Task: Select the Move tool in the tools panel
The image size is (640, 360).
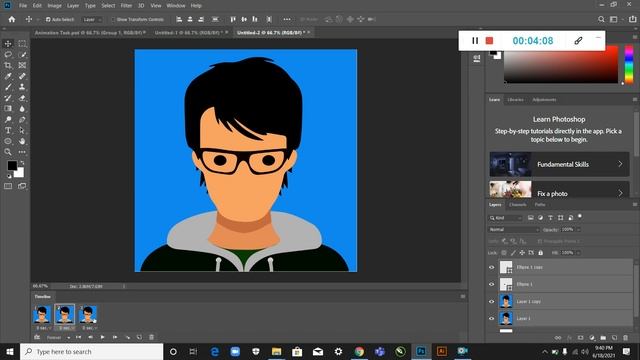Action: [x=8, y=44]
